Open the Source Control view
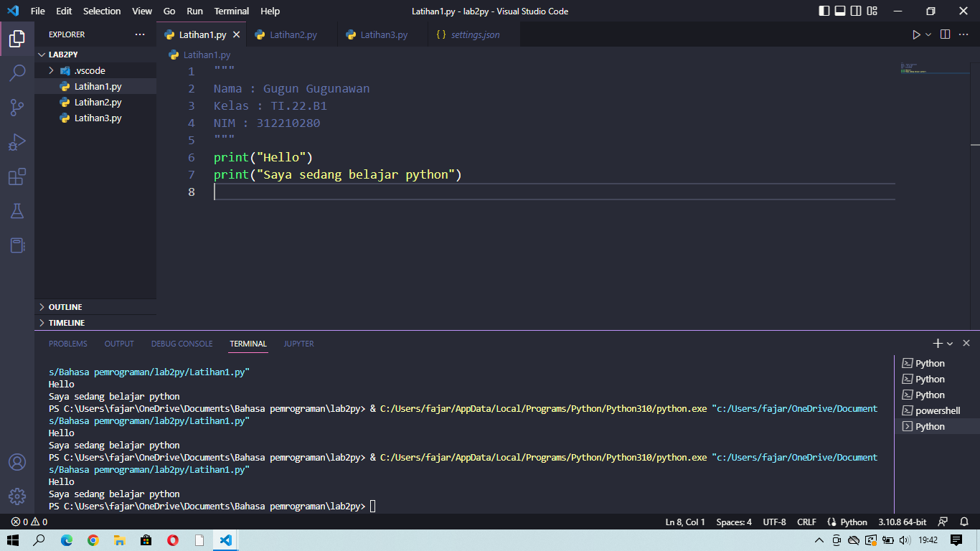Screen dimensions: 980x551 click(x=17, y=106)
